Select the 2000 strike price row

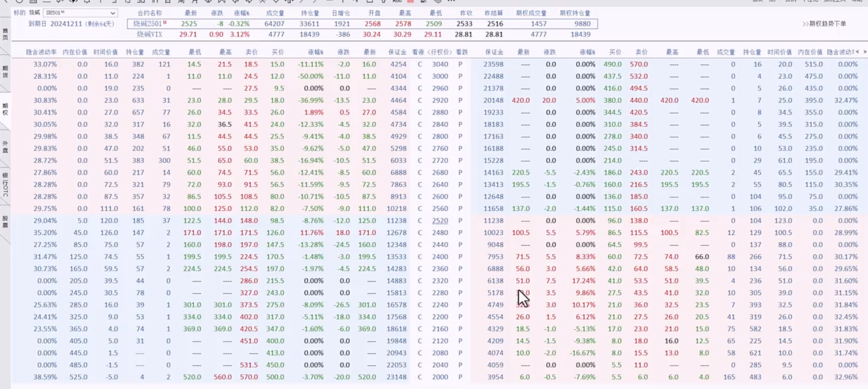click(x=440, y=377)
